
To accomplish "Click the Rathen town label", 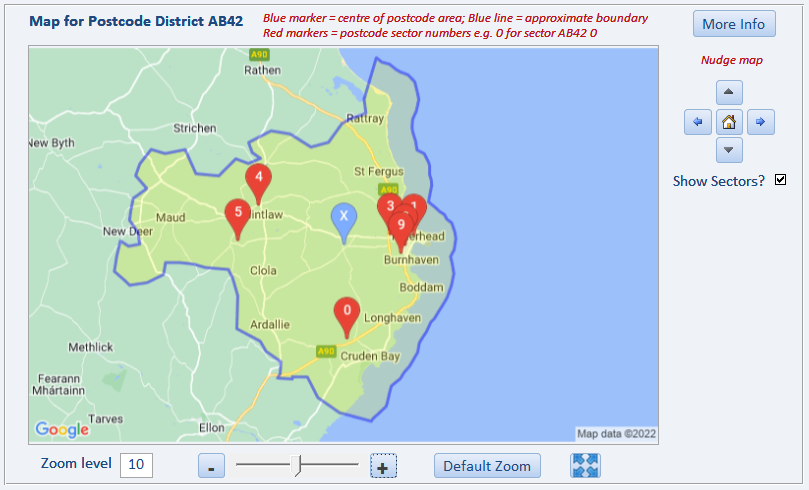I will click(x=263, y=70).
